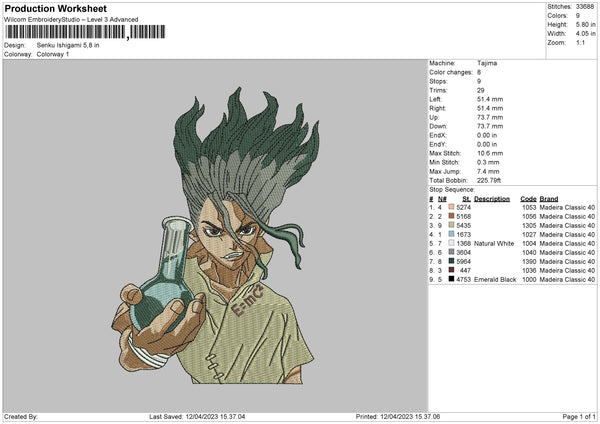Click the EndX label

point(438,135)
